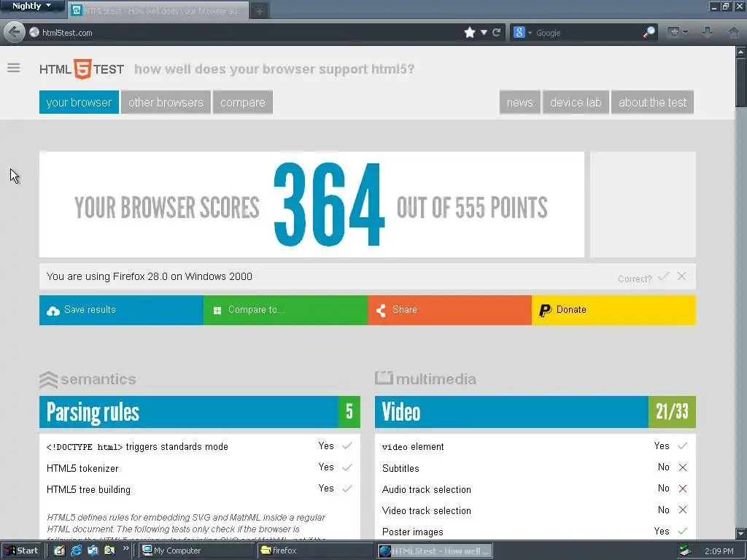Click the Donate button
The height and width of the screenshot is (560, 747).
[614, 310]
